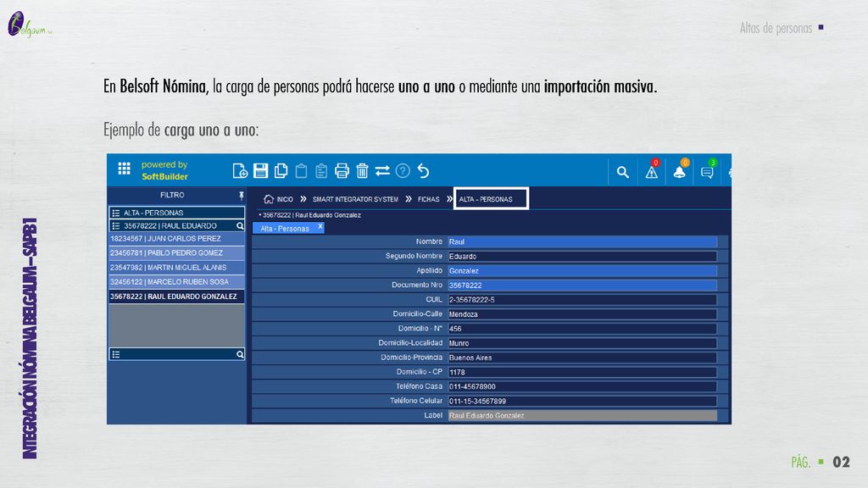Click the ALTA - PERSONAS filter header
The height and width of the screenshot is (488, 868).
(x=176, y=213)
